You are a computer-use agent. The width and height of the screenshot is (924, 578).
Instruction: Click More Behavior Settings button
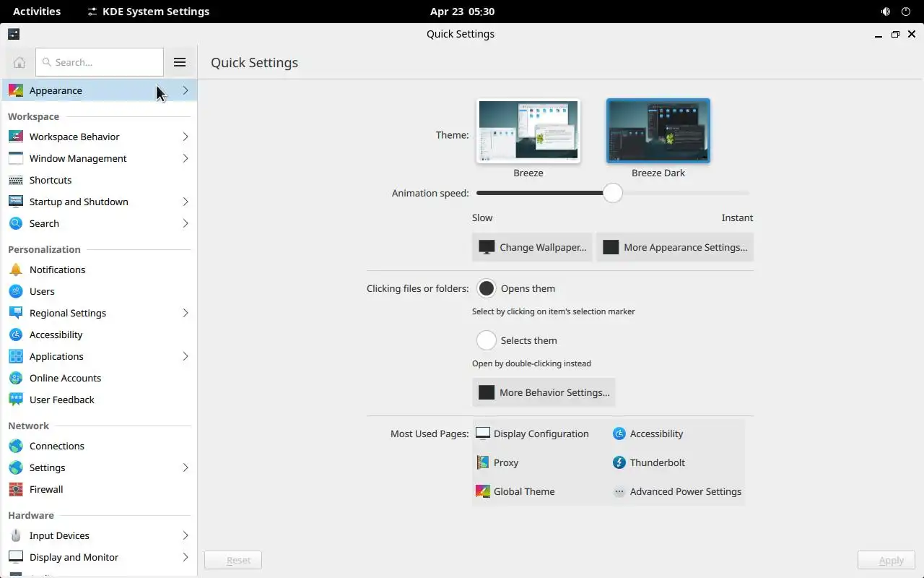[544, 392]
